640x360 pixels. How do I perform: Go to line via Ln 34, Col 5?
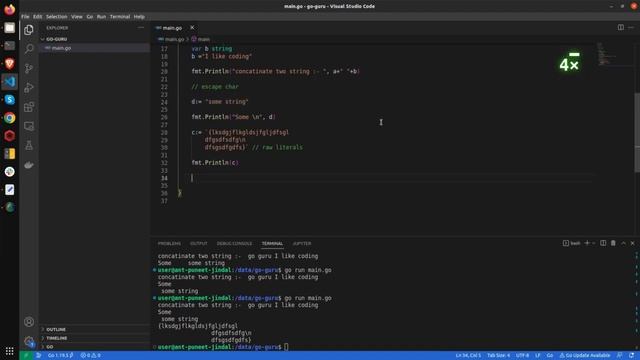pyautogui.click(x=468, y=356)
